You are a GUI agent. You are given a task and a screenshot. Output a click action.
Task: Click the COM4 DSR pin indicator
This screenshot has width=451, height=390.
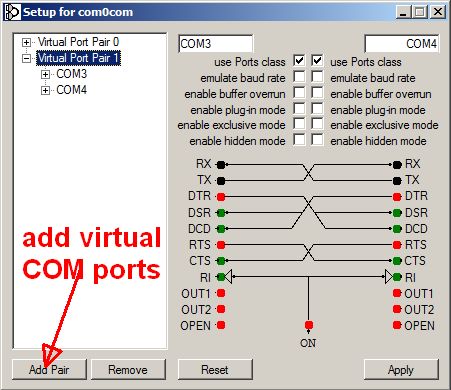pos(397,213)
